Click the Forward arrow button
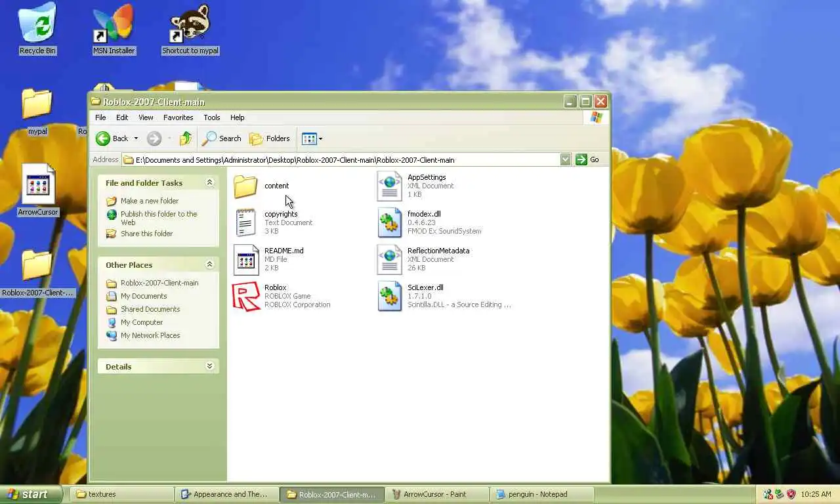The image size is (840, 504). coord(154,138)
